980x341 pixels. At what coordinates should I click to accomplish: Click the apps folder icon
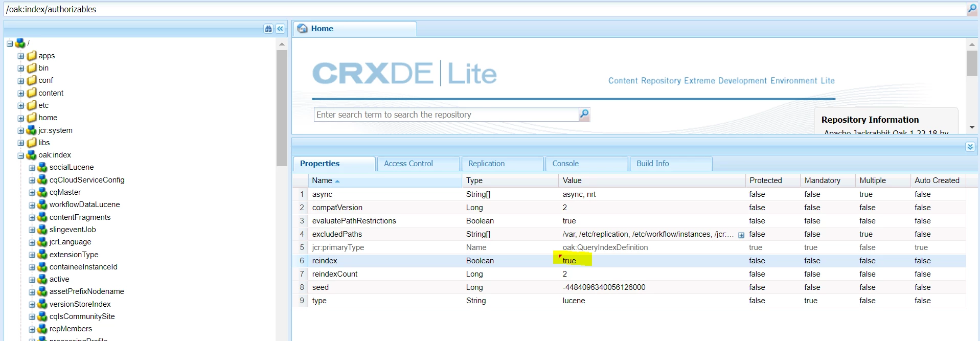pyautogui.click(x=32, y=56)
